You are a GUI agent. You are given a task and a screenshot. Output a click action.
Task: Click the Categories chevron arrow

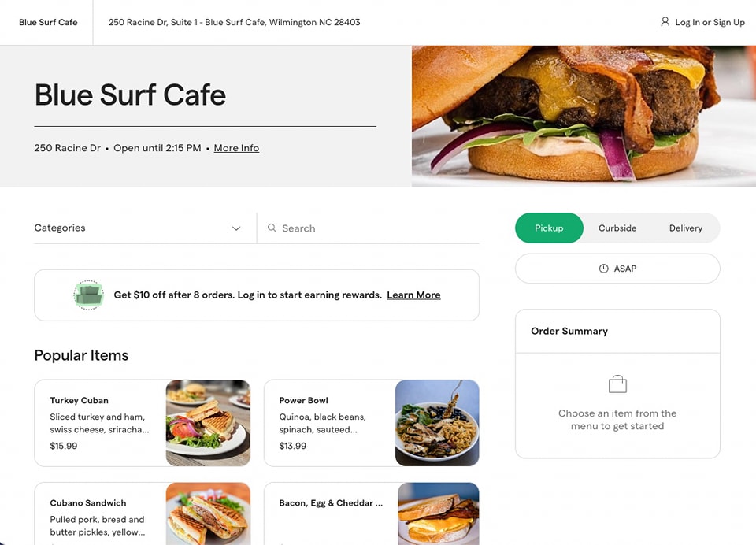235,228
